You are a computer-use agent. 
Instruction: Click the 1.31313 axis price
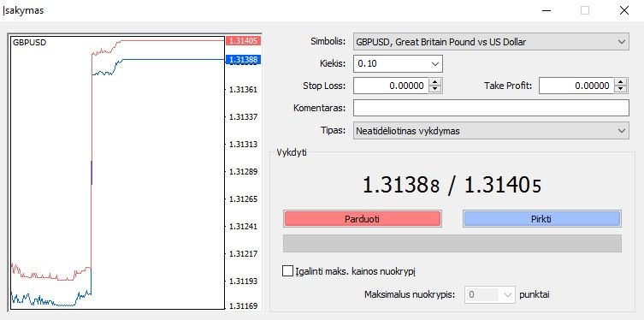point(243,145)
